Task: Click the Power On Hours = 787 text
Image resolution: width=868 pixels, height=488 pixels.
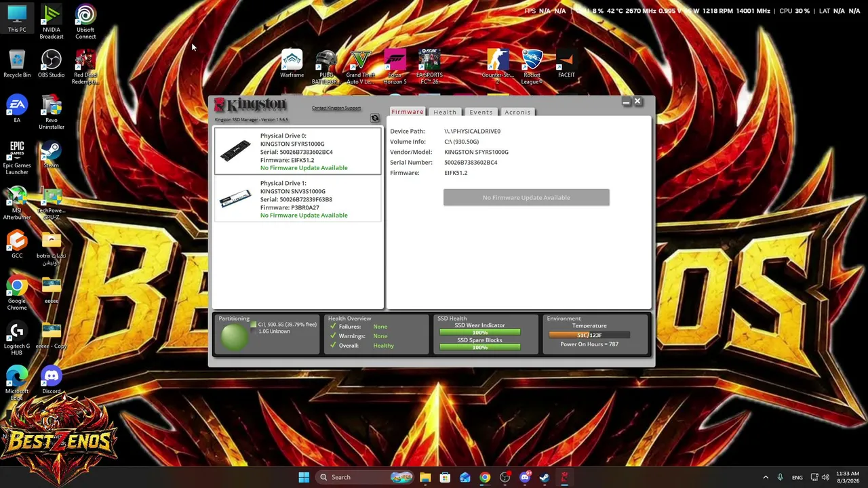Action: [589, 344]
